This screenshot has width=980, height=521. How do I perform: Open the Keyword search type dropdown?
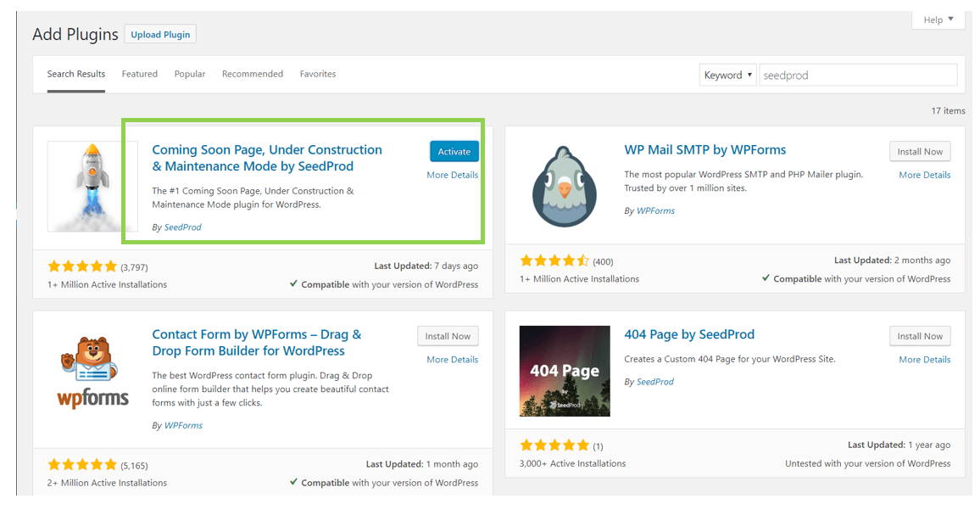pos(727,76)
